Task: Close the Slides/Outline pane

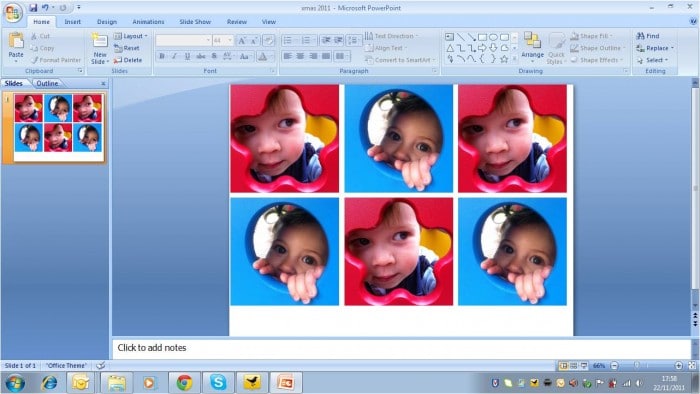Action: point(103,83)
